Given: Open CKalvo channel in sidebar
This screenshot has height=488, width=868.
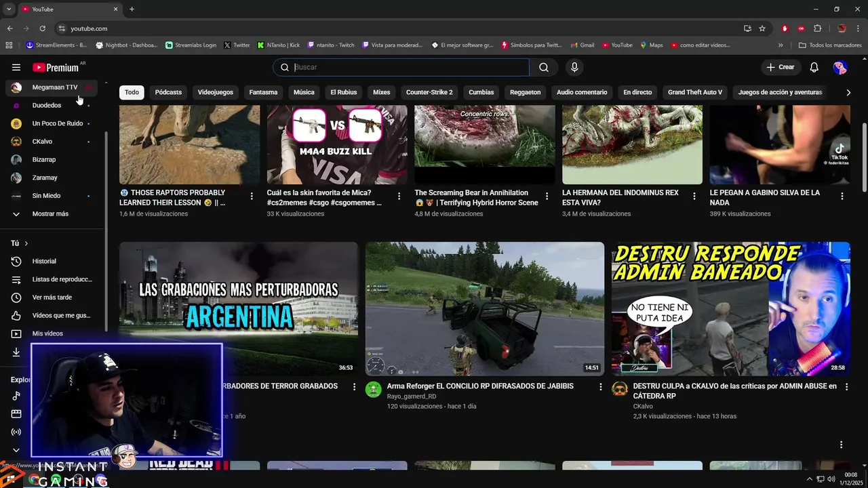Looking at the screenshot, I should [x=53, y=142].
